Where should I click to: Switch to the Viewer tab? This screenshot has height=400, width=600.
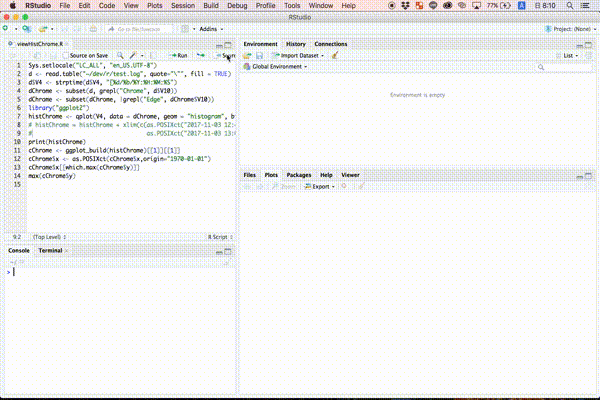[x=350, y=175]
